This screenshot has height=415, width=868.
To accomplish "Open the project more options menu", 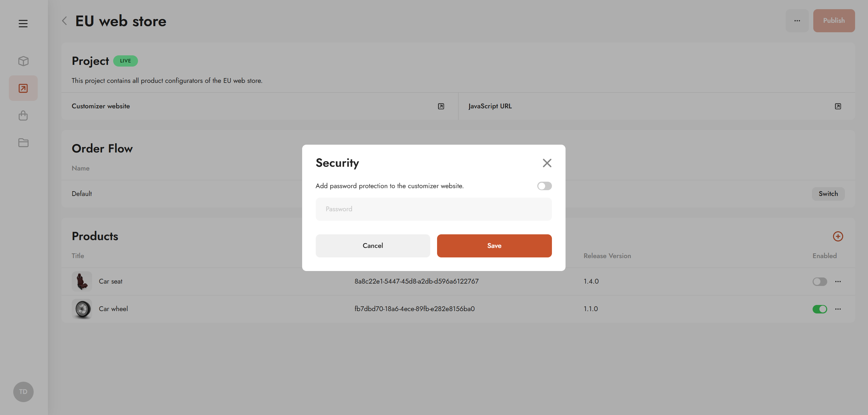I will (x=797, y=21).
